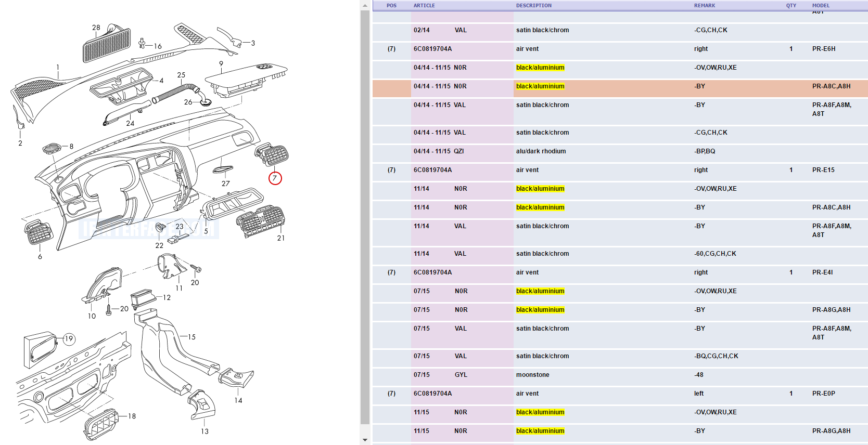
Task: Click callout number 8 in the diagram
Action: pos(71,147)
